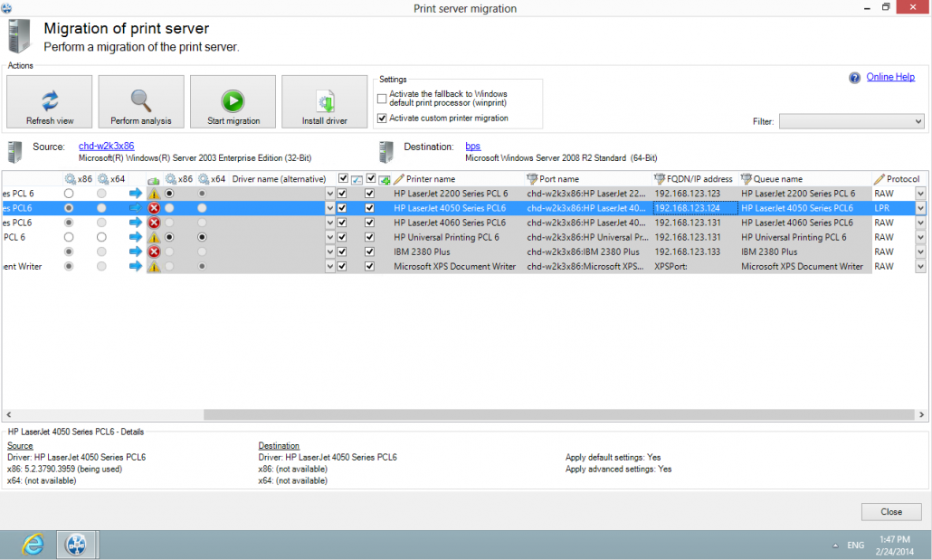Uncheck Activate custom printer migration

coord(382,118)
